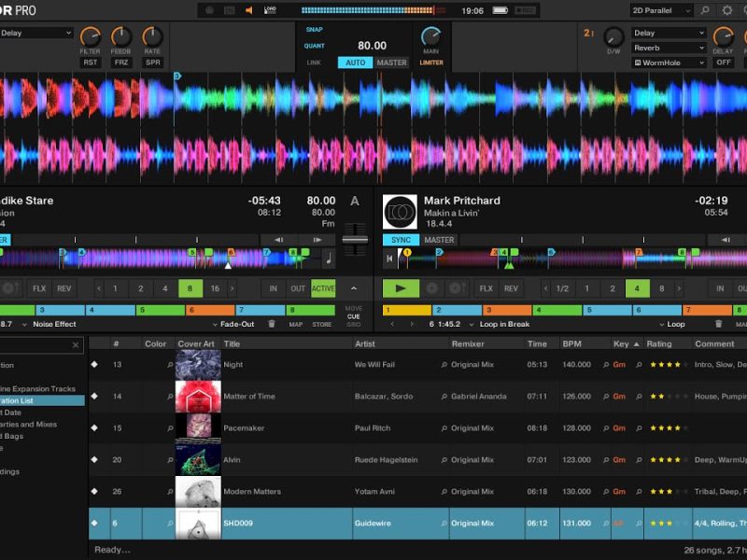Screen dimensions: 747x560
Task: Toggle SYNC on Mark Pritchard deck
Action: (x=401, y=240)
